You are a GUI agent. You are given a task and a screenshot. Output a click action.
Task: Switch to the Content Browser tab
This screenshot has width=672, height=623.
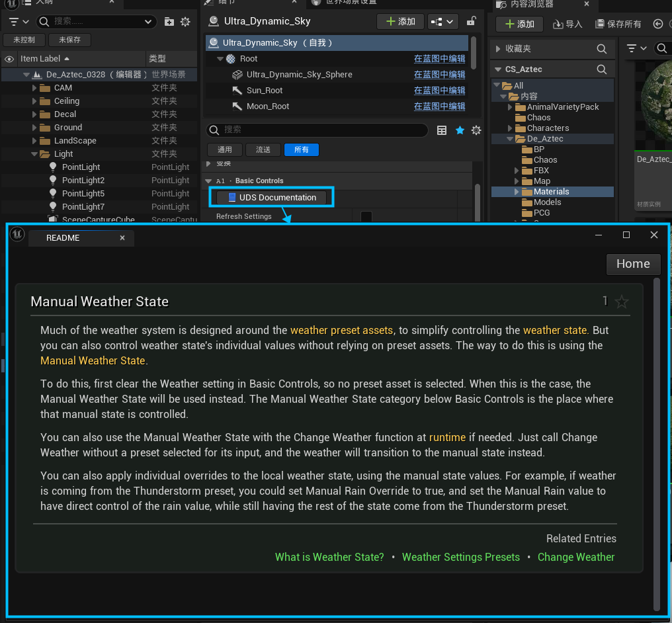[x=532, y=4]
